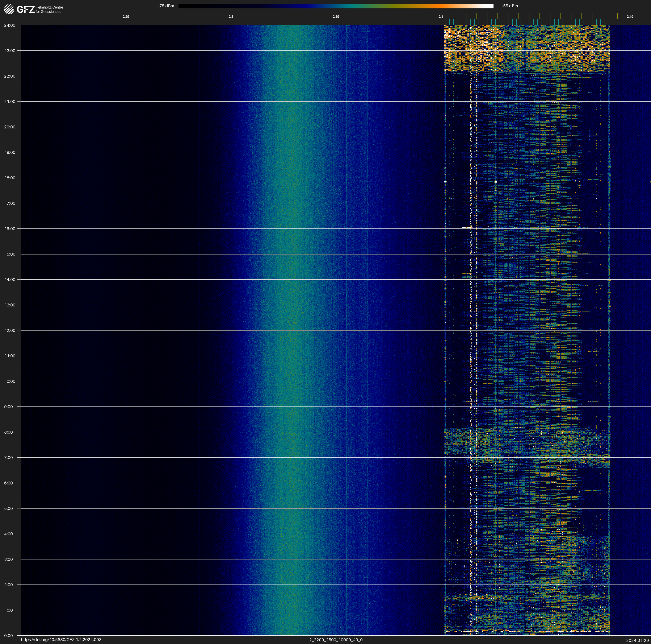Viewport: 651px width, 644px height.
Task: Click the color scale gradient bar
Action: (336, 6)
